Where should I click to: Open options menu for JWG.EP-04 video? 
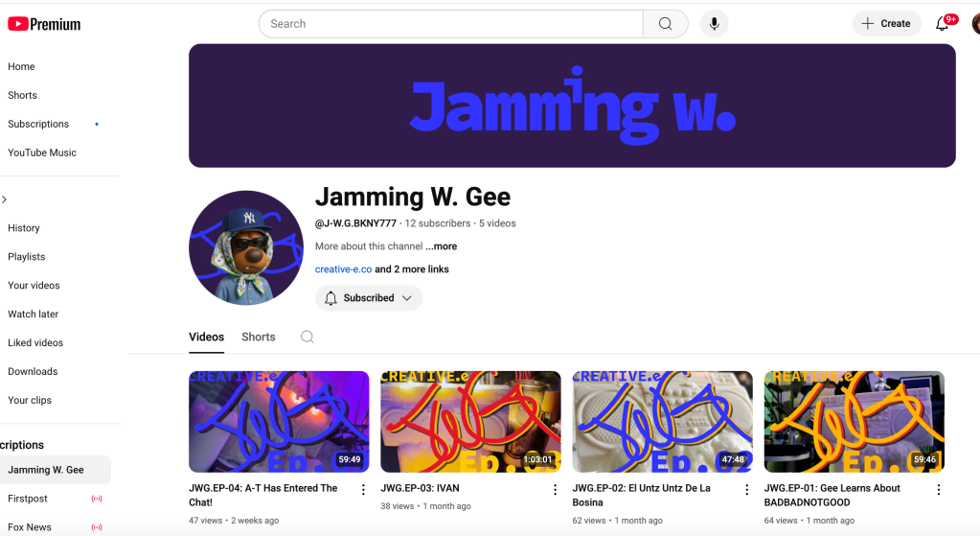[x=363, y=490]
